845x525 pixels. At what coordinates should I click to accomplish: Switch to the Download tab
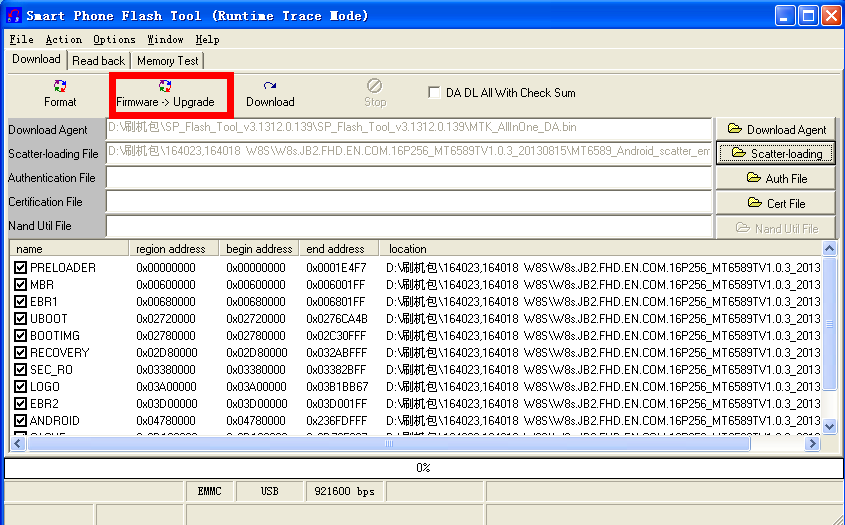coord(36,59)
